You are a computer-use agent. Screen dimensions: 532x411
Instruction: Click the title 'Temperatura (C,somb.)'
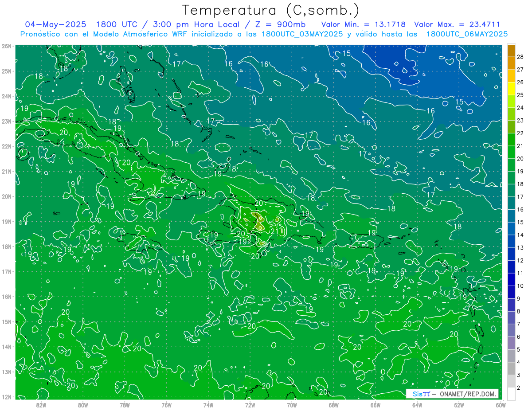[271, 10]
